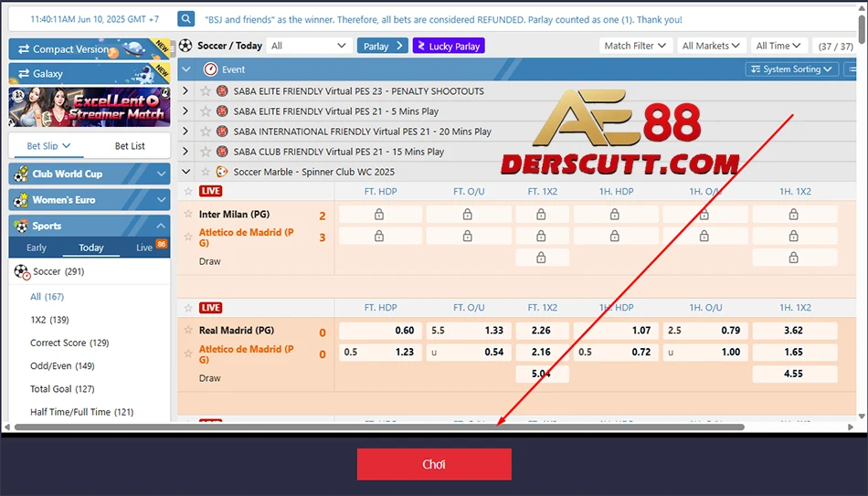Switch to the Live tab
Screen dimensions: 868x496
pyautogui.click(x=144, y=248)
